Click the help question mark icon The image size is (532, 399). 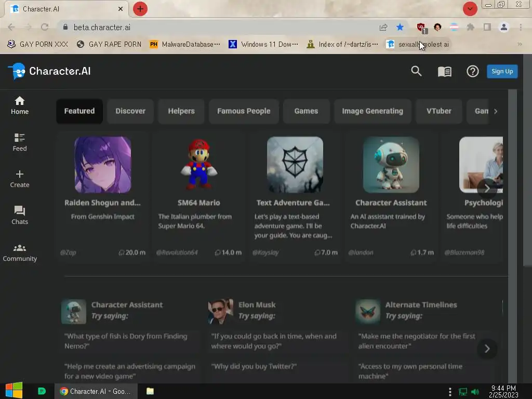click(x=473, y=71)
